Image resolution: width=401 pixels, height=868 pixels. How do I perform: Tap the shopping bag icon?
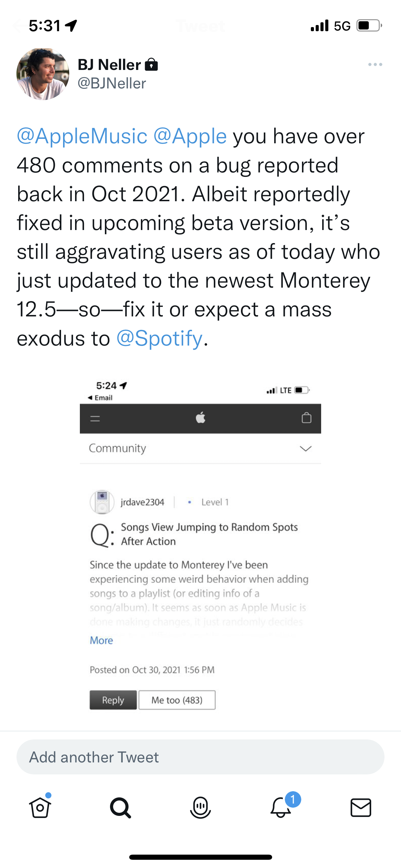[306, 418]
